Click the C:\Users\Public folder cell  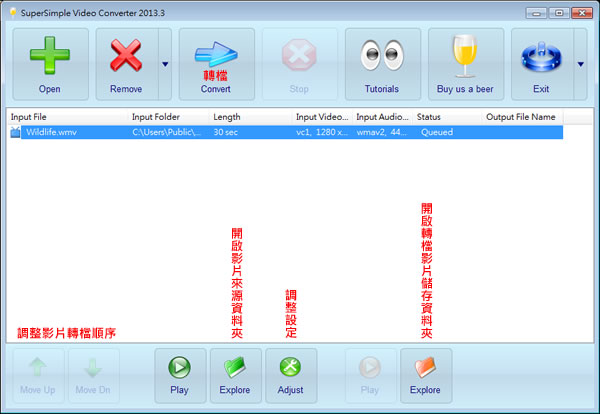(x=166, y=132)
